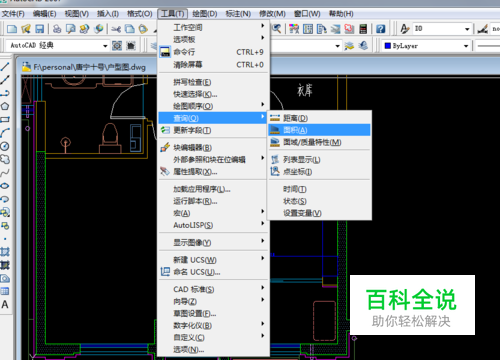Image resolution: width=500 pixels, height=360 pixels.
Task: Click the Text Style icon
Action: (404, 29)
